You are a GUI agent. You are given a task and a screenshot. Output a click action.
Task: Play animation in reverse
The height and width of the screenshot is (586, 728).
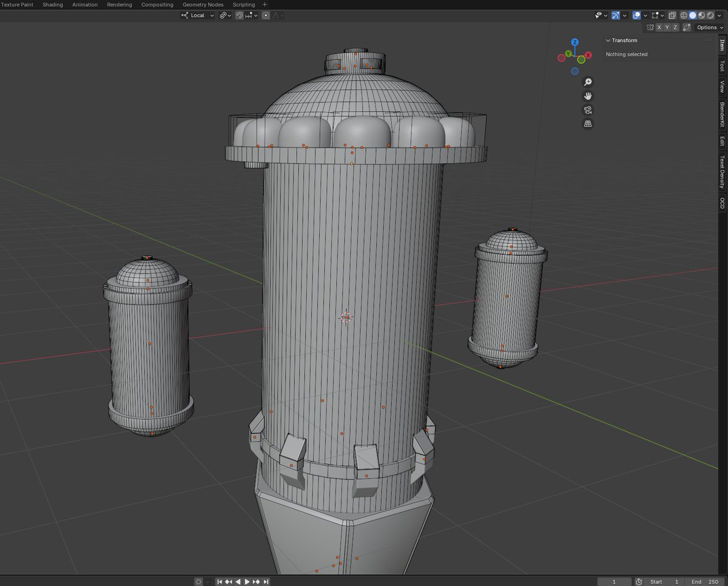tap(238, 582)
